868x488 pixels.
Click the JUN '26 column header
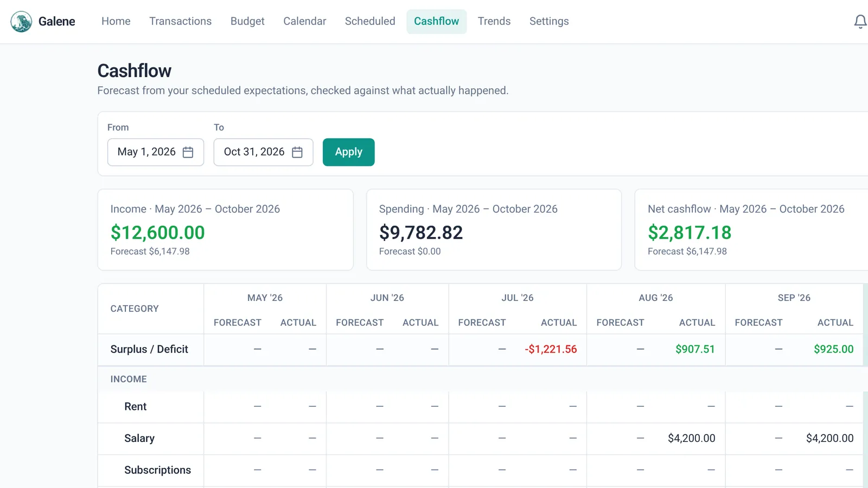(387, 298)
